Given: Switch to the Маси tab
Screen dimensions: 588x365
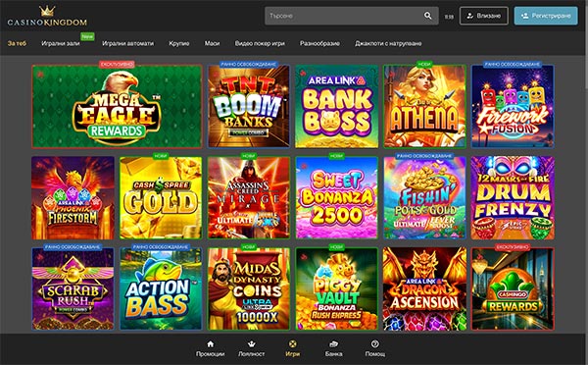Looking at the screenshot, I should pyautogui.click(x=212, y=43).
